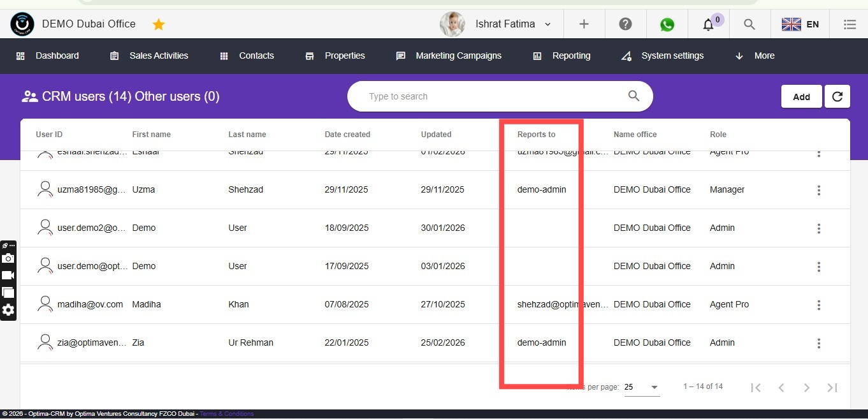Switch language via EN flag selector
This screenshot has height=419, width=868.
[800, 24]
